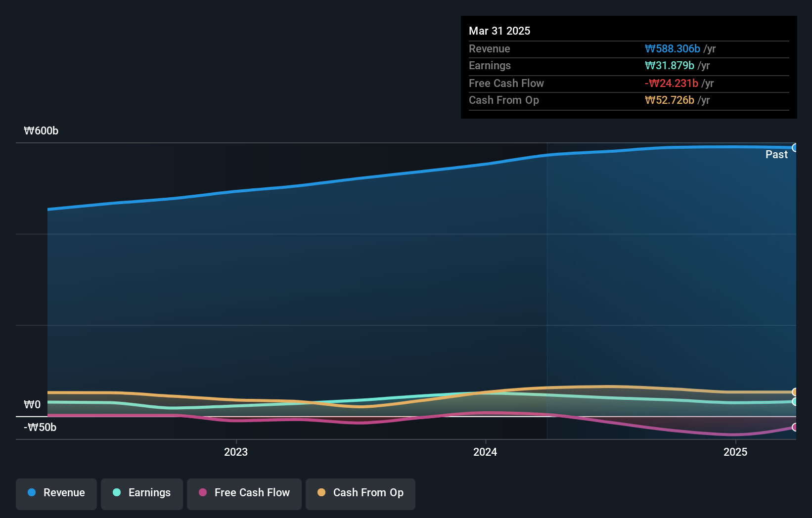Toggle the Revenue series visibility
The image size is (812, 518).
pos(56,494)
